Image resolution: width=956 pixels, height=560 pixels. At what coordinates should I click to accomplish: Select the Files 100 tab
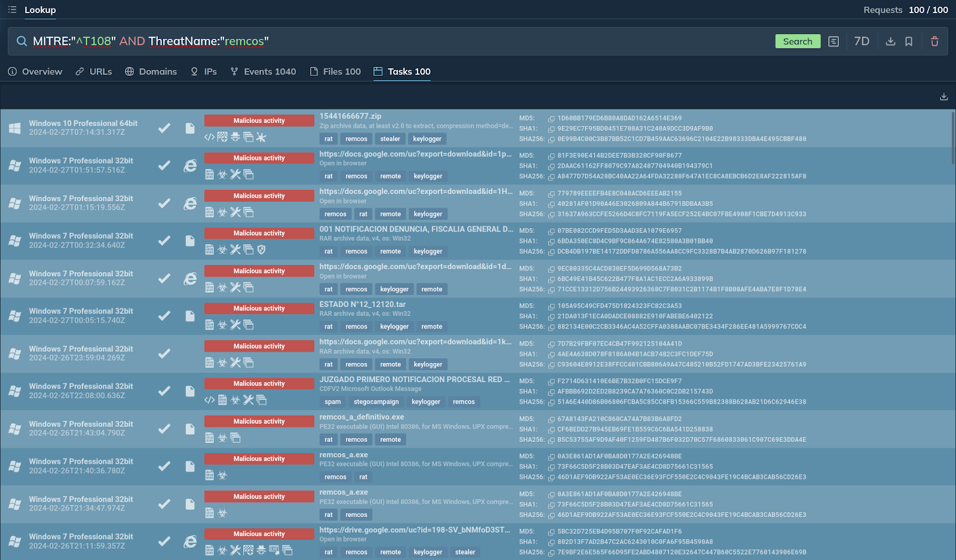point(335,72)
